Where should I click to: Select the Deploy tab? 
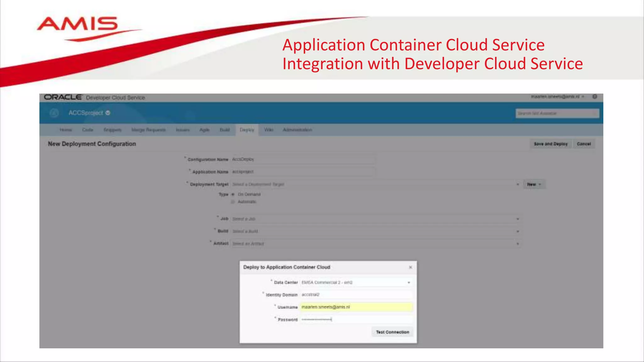[247, 130]
